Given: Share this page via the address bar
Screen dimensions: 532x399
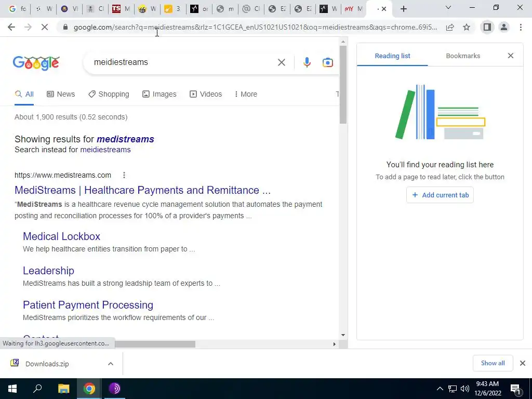Looking at the screenshot, I should pos(450,27).
